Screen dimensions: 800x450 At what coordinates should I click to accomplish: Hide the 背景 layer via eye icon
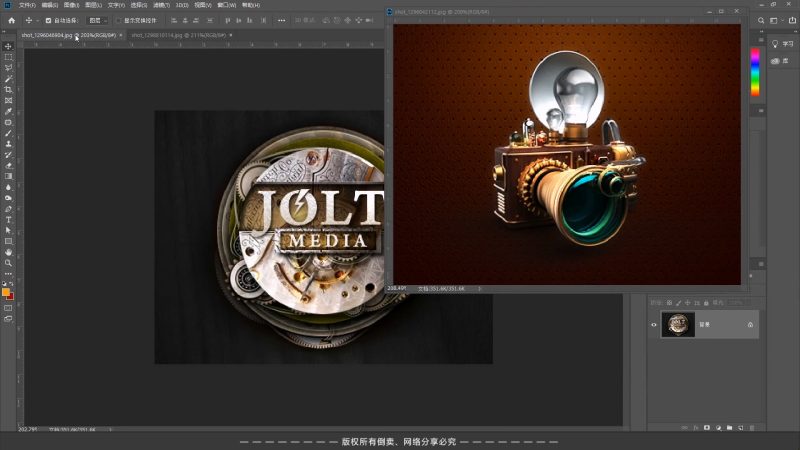tap(654, 324)
